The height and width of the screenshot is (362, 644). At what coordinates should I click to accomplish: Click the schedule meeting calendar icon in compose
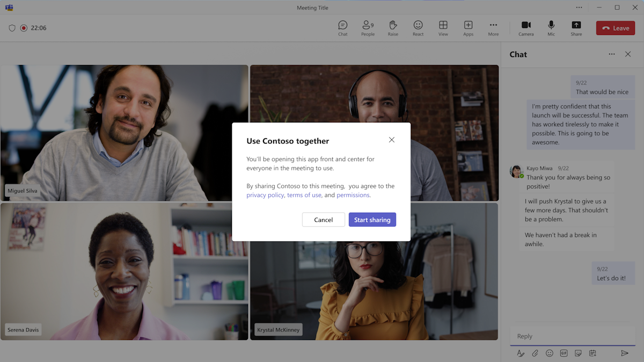(592, 353)
